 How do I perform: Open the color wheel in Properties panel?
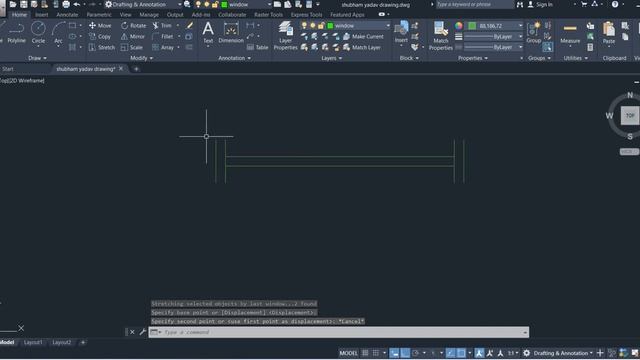click(459, 26)
